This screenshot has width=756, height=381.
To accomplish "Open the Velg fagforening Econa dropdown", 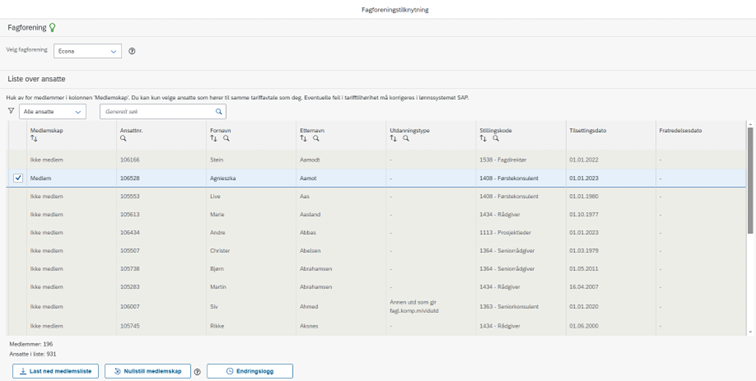I will tap(87, 51).
